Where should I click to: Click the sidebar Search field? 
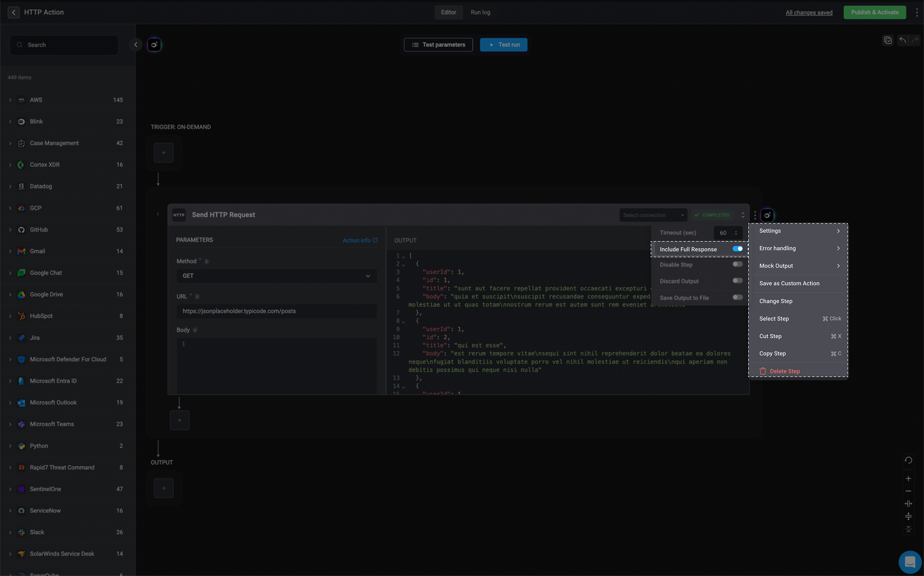[64, 45]
